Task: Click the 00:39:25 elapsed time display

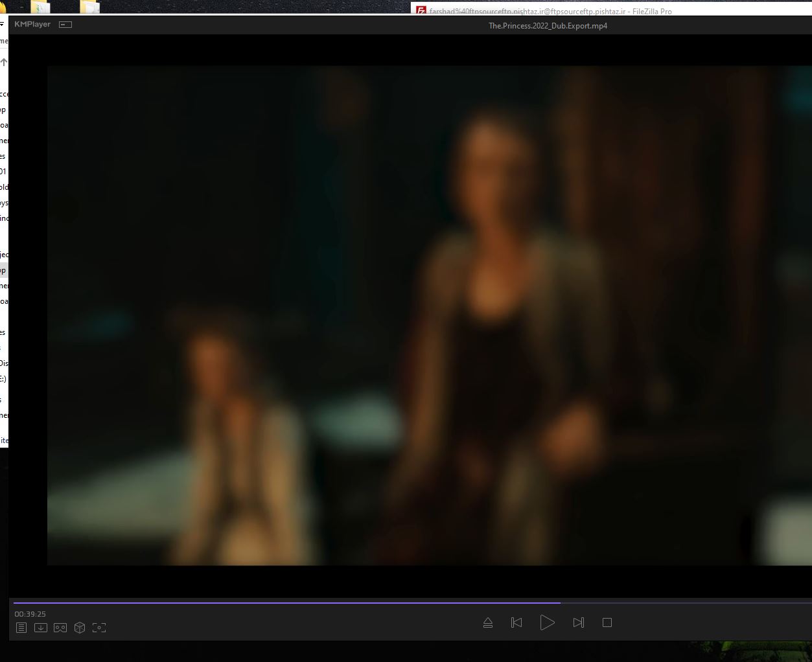Action: (x=30, y=614)
